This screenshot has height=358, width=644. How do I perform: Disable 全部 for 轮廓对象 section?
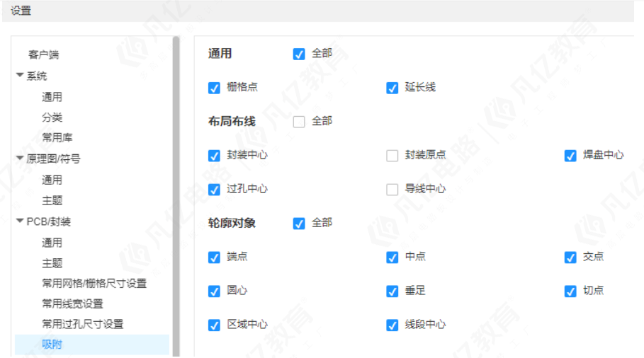(x=299, y=224)
